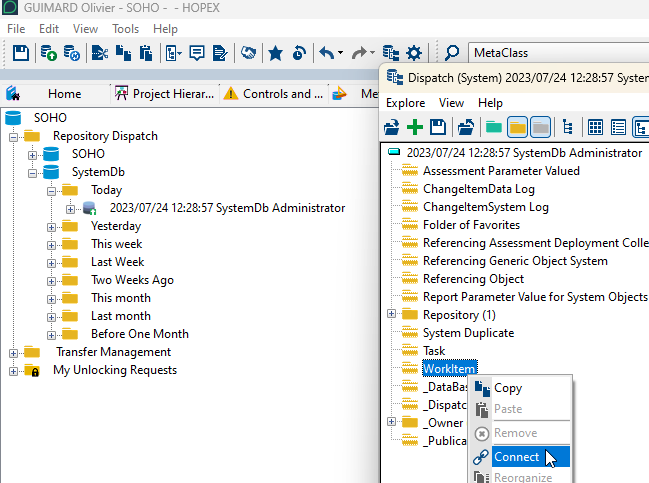
Task: Click the list view icon in Dispatch toolbar
Action: (618, 127)
